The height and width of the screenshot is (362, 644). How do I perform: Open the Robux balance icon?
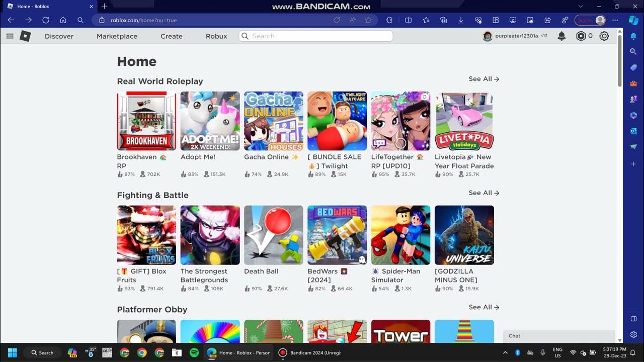(x=581, y=36)
